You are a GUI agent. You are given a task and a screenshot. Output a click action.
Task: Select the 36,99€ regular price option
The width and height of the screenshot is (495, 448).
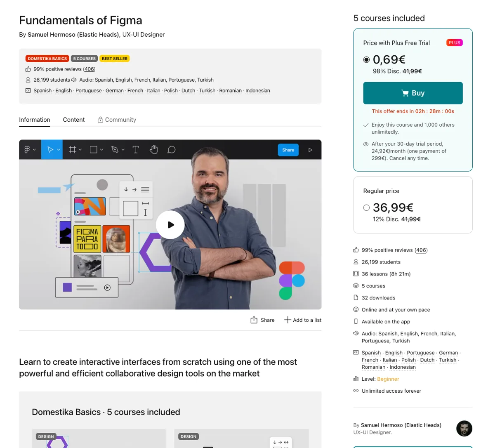[366, 208]
